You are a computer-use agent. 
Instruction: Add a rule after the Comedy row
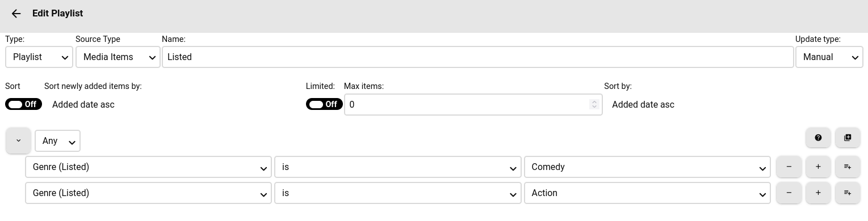click(x=818, y=167)
